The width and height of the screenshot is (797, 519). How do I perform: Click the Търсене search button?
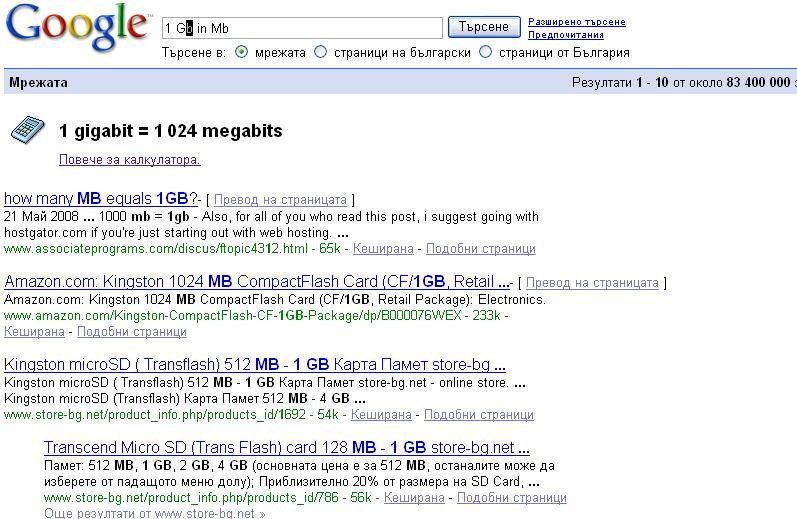[484, 27]
